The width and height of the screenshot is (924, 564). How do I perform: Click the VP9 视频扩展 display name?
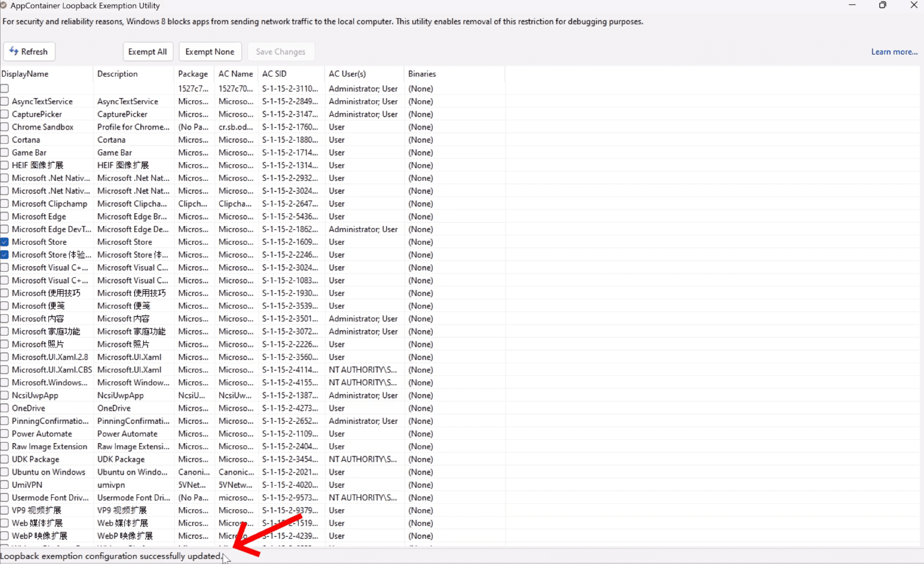pos(37,510)
